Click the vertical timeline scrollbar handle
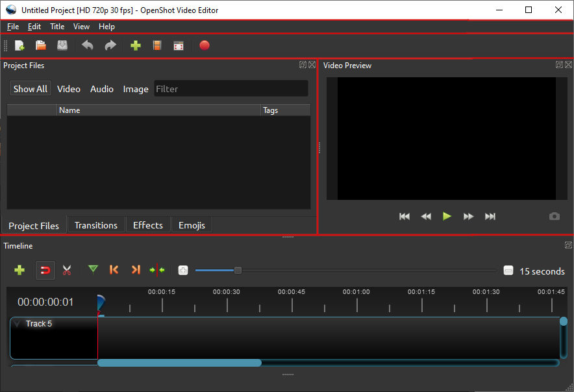Screen dimensions: 574x392 tap(564, 321)
